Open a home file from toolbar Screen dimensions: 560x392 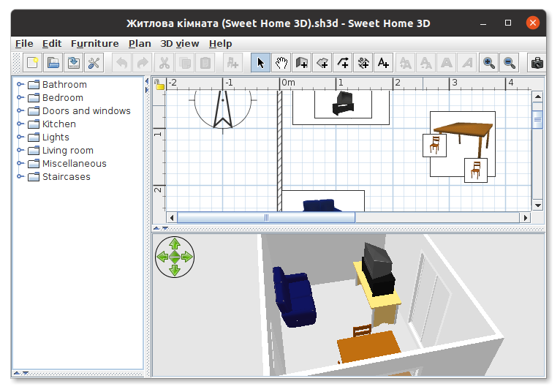tap(53, 63)
